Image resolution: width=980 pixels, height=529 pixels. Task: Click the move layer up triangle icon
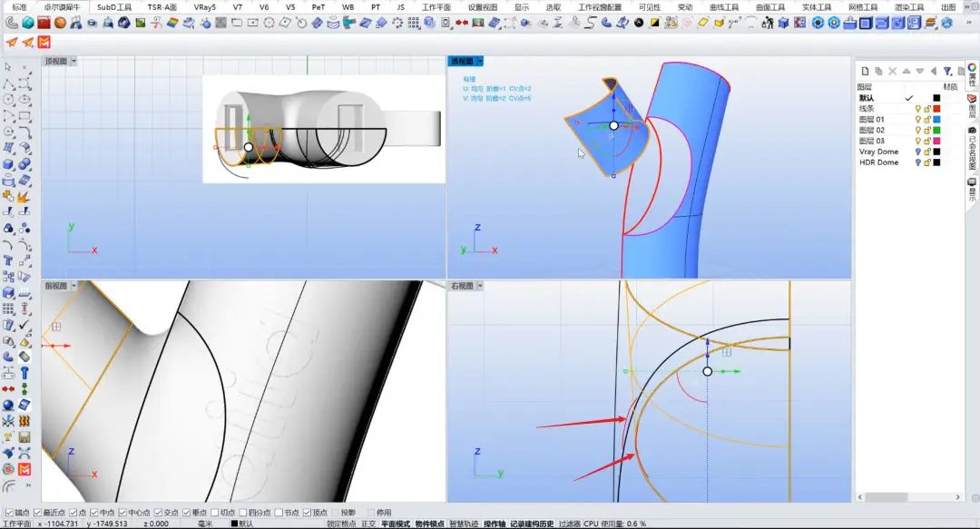[906, 71]
